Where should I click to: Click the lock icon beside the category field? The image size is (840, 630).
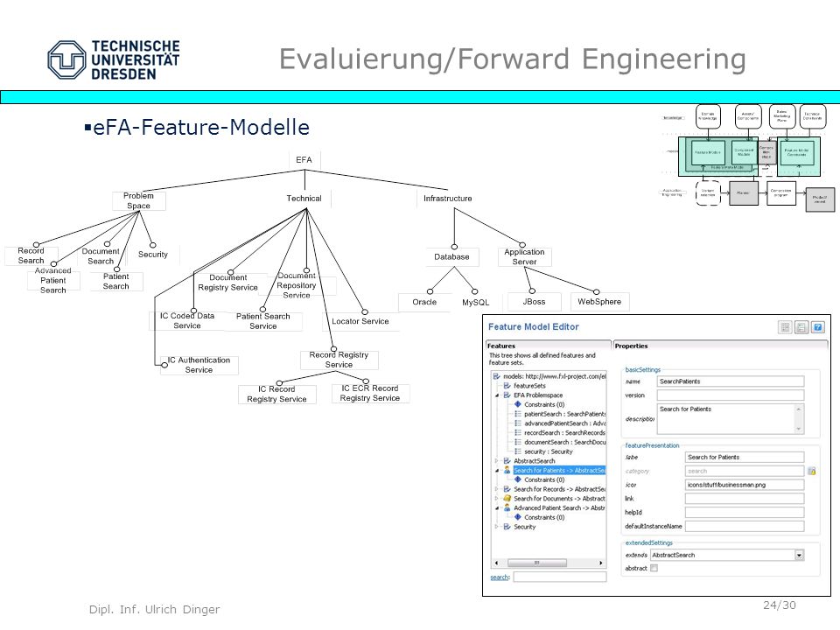point(812,471)
